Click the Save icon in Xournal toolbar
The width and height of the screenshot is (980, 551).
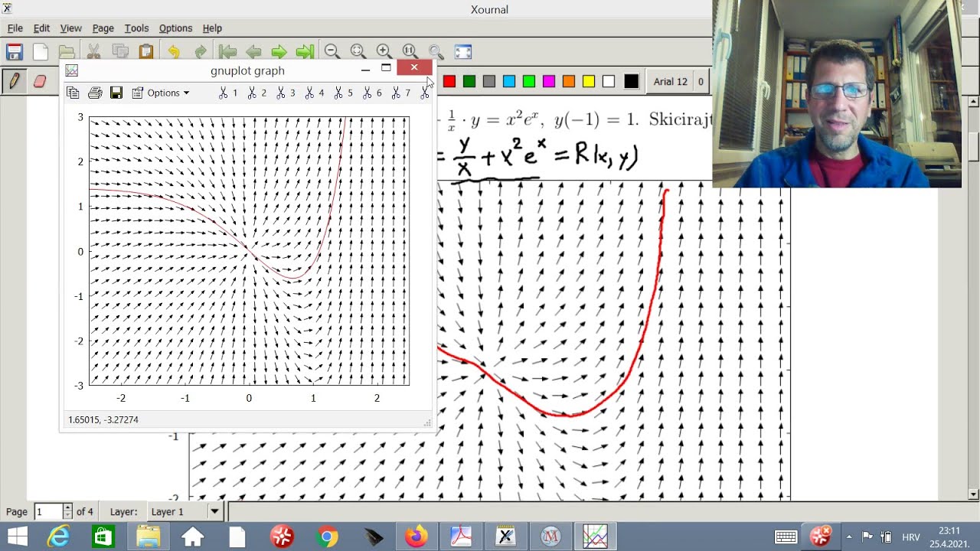14,52
